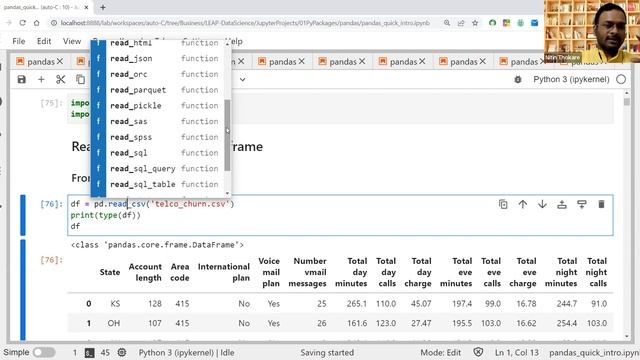Toggle Simple interface mode switch

[x=44, y=352]
